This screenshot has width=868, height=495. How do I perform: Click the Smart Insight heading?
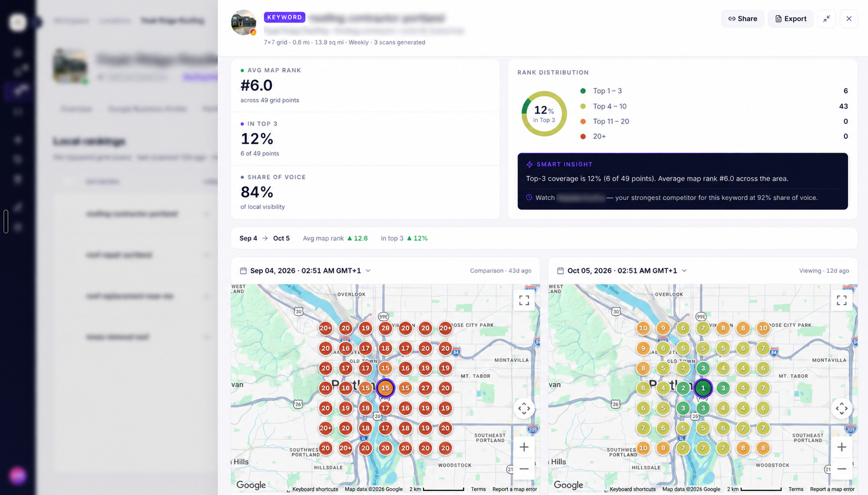point(564,164)
